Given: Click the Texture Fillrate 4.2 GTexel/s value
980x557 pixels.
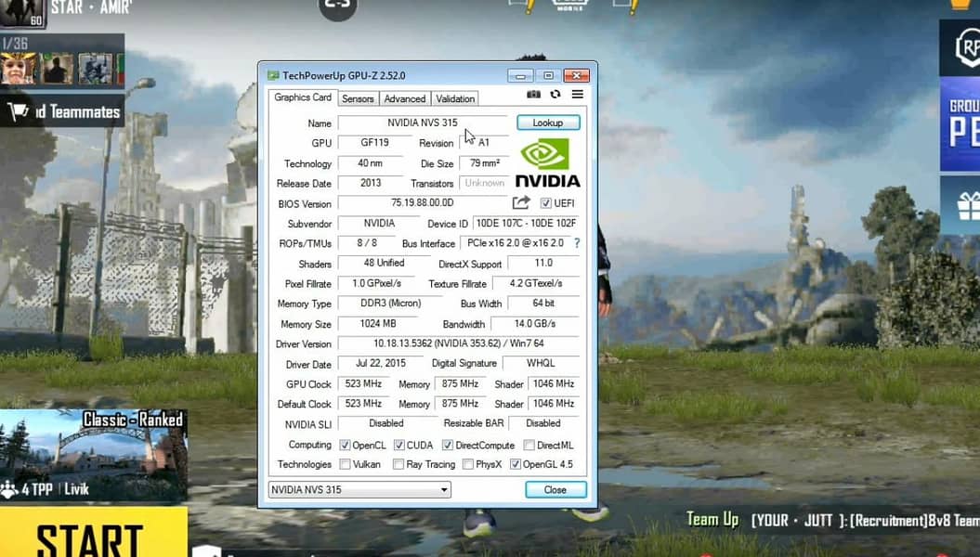Looking at the screenshot, I should (x=536, y=283).
